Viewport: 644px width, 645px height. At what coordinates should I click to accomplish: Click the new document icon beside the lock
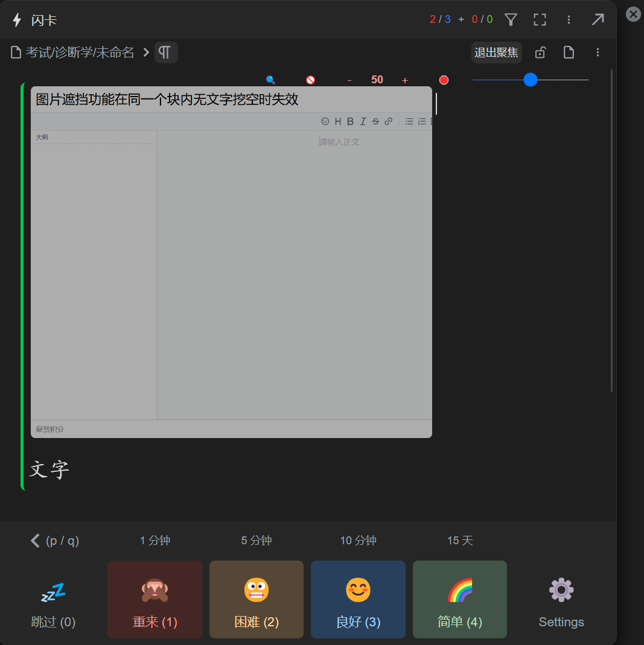tap(569, 52)
